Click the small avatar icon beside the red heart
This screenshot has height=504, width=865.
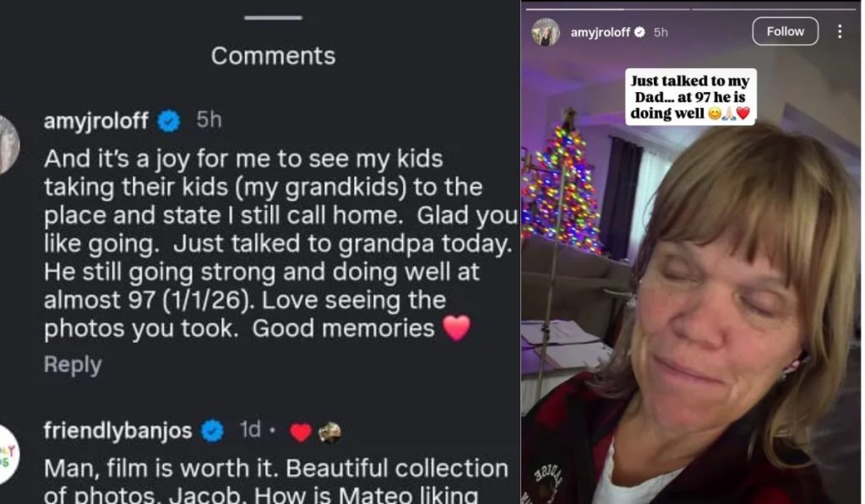329,432
